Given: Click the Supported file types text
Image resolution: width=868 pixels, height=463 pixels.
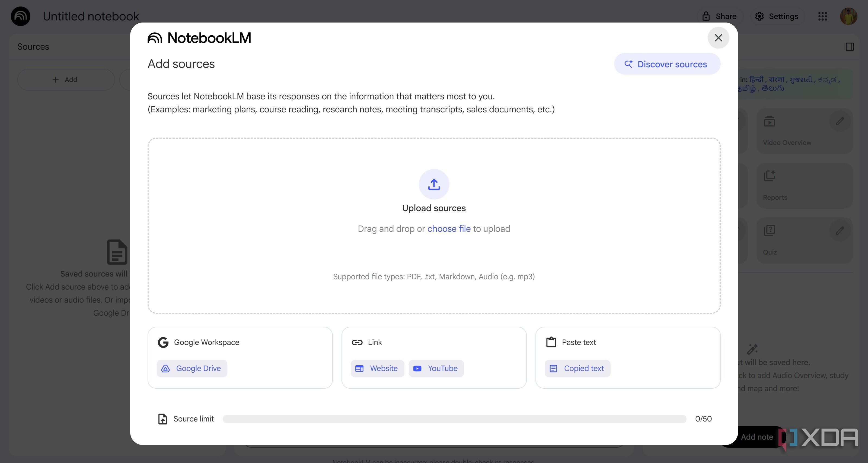Looking at the screenshot, I should 434,277.
